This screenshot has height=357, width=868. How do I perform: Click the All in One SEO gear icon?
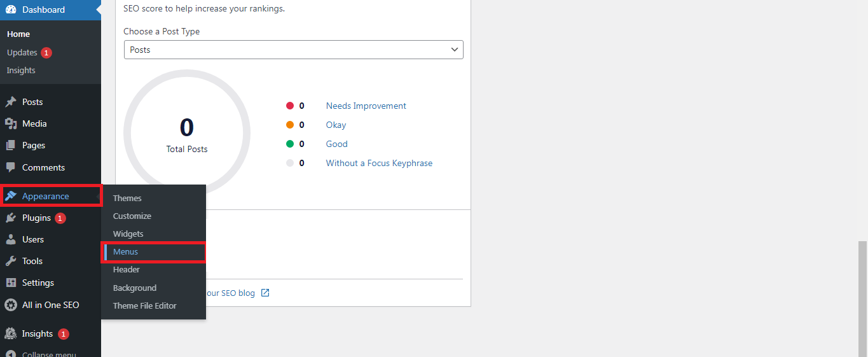pyautogui.click(x=11, y=305)
